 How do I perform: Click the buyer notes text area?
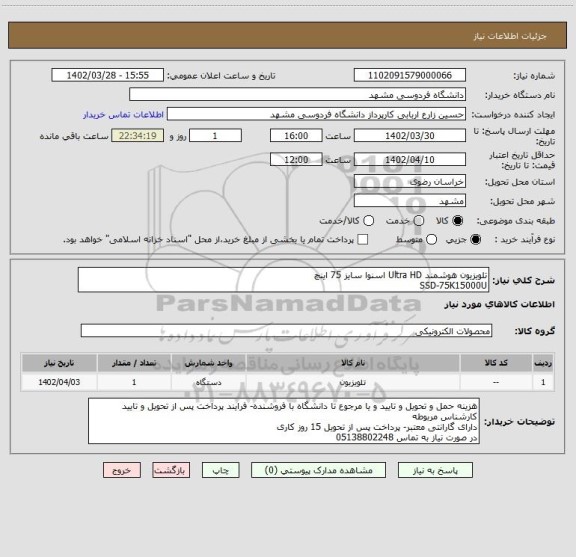(x=284, y=421)
